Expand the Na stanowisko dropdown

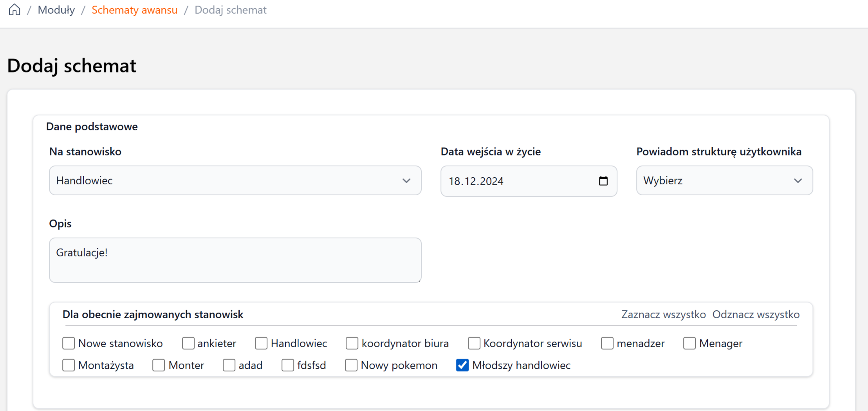(x=235, y=180)
